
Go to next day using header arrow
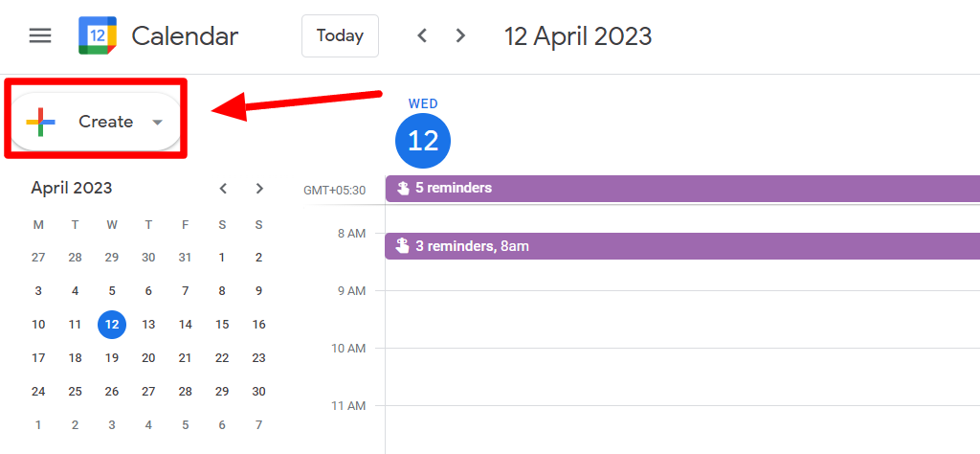point(460,36)
